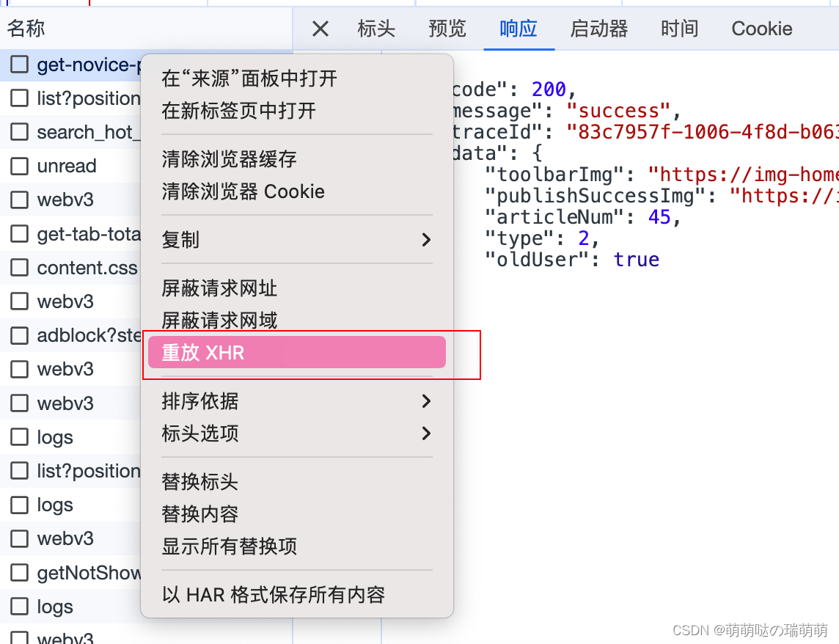Check the checkbox beside the unread request

19,166
